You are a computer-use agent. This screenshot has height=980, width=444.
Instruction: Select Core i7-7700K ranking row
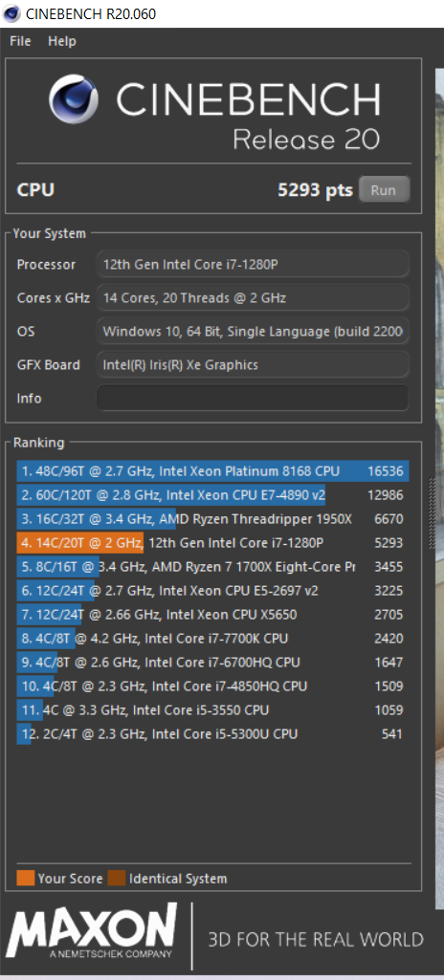point(212,639)
